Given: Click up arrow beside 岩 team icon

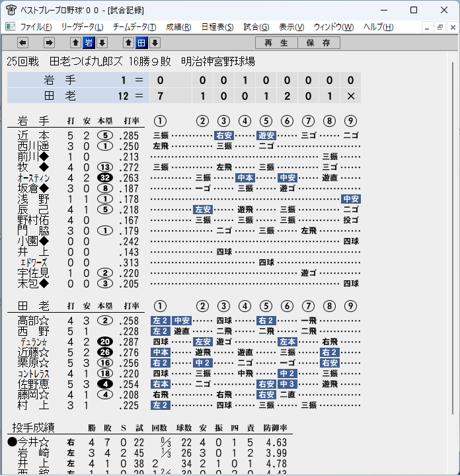Looking at the screenshot, I should tap(75, 43).
